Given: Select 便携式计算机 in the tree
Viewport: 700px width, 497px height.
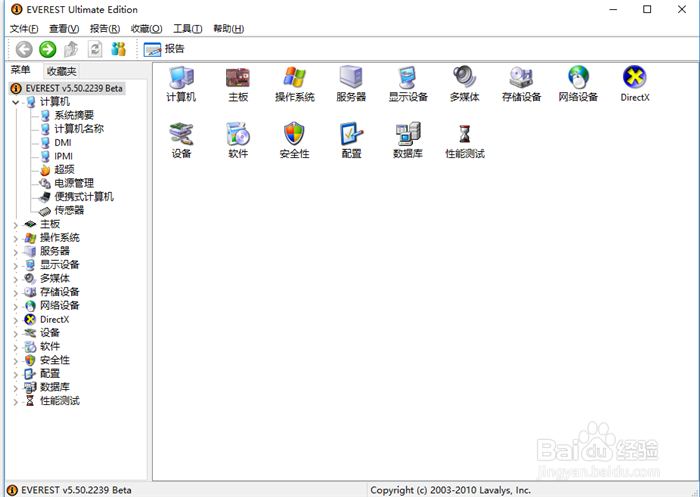Looking at the screenshot, I should pyautogui.click(x=84, y=196).
